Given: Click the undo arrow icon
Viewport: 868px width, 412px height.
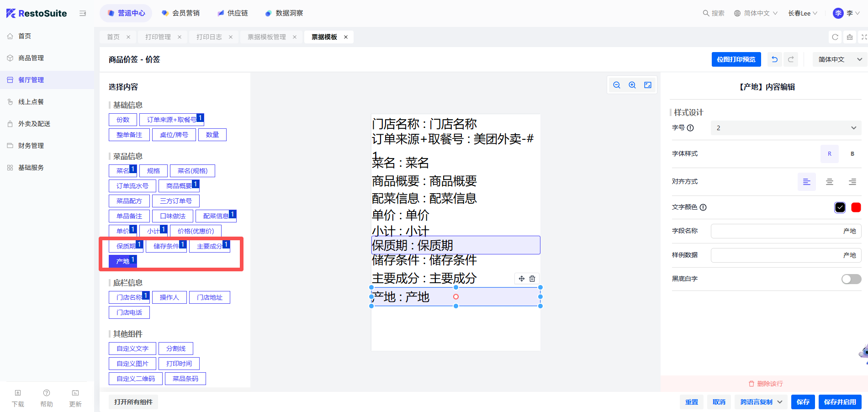Looking at the screenshot, I should (x=774, y=59).
